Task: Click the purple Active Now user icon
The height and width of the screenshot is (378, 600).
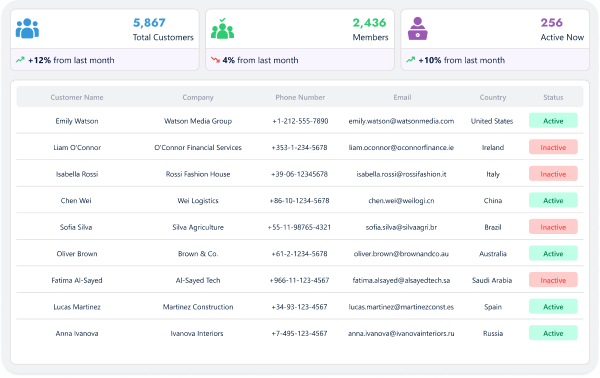Action: click(417, 28)
